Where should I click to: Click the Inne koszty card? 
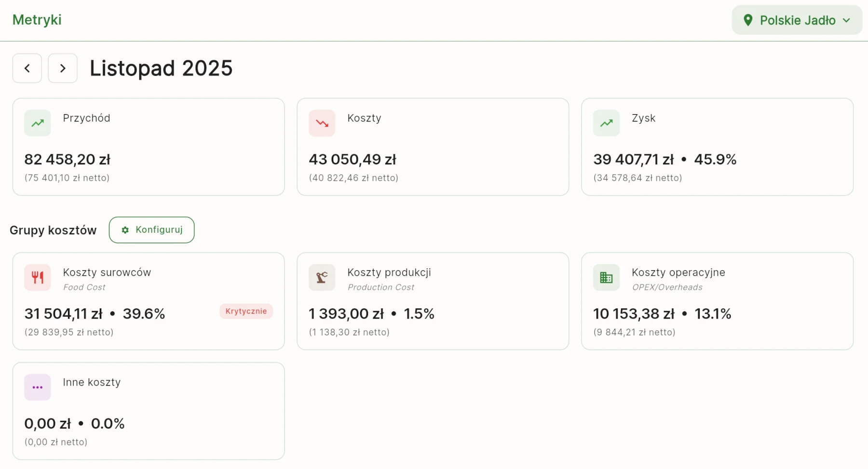pos(149,411)
